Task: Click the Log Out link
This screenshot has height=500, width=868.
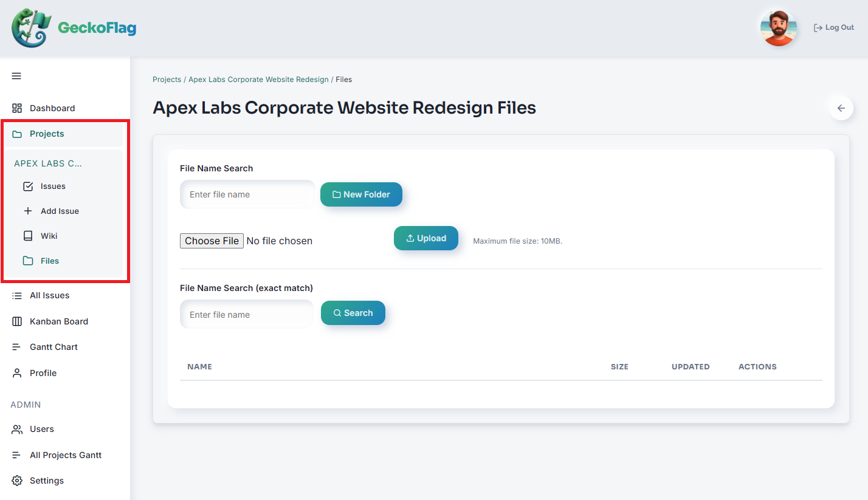Action: [834, 27]
